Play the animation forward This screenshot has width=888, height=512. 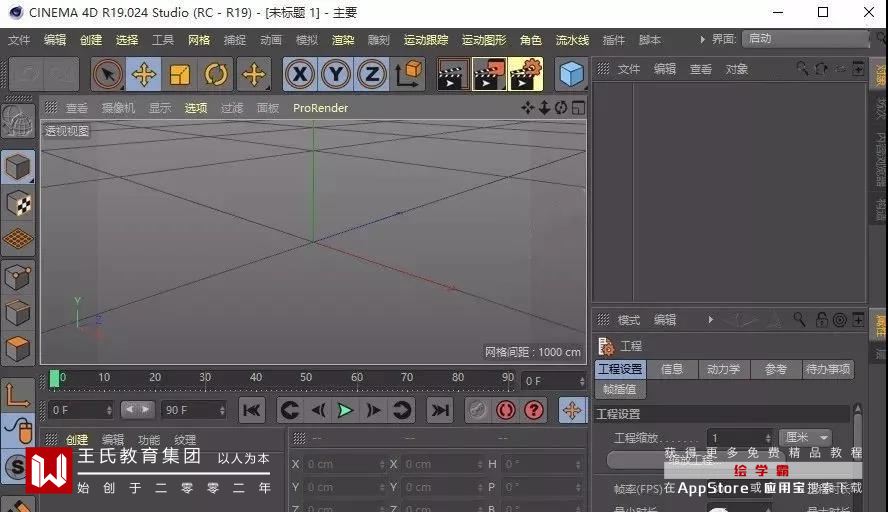click(345, 410)
